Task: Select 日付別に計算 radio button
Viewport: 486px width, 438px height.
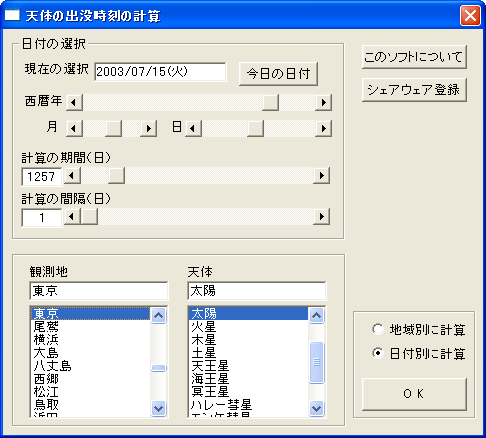Action: coord(378,353)
